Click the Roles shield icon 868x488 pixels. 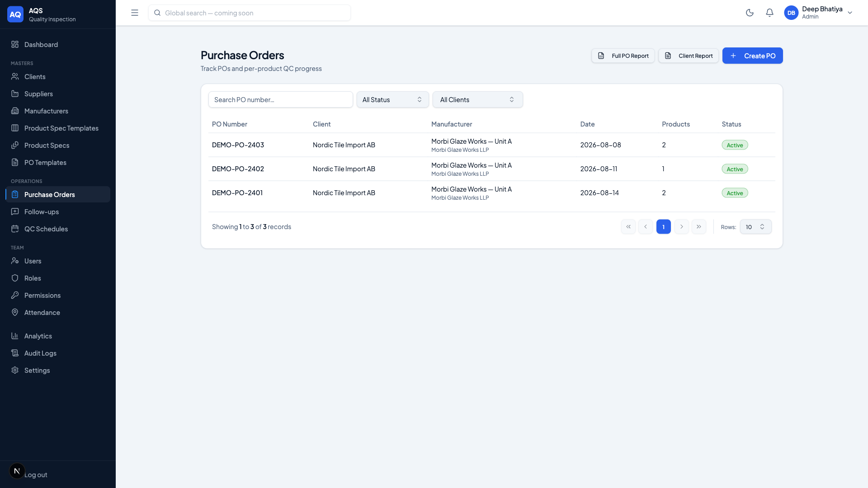point(15,278)
